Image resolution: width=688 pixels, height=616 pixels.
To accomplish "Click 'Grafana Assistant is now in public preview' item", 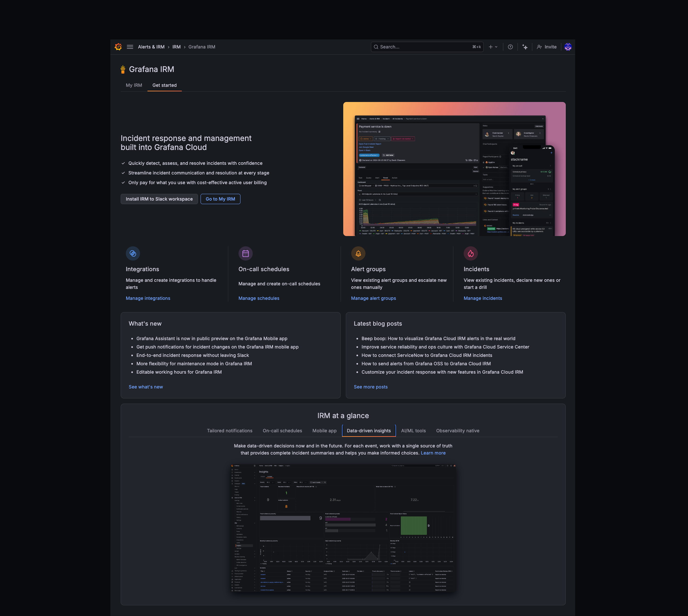I will pyautogui.click(x=212, y=338).
